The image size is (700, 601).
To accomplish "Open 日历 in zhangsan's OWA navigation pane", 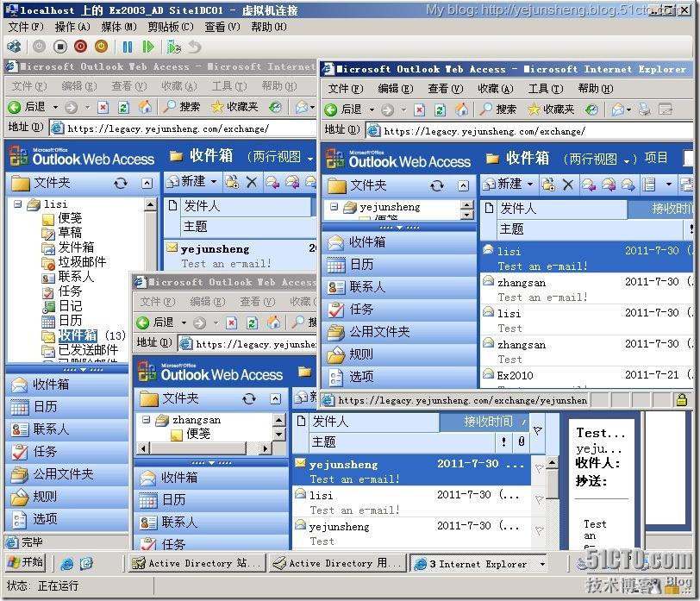I will [211, 499].
